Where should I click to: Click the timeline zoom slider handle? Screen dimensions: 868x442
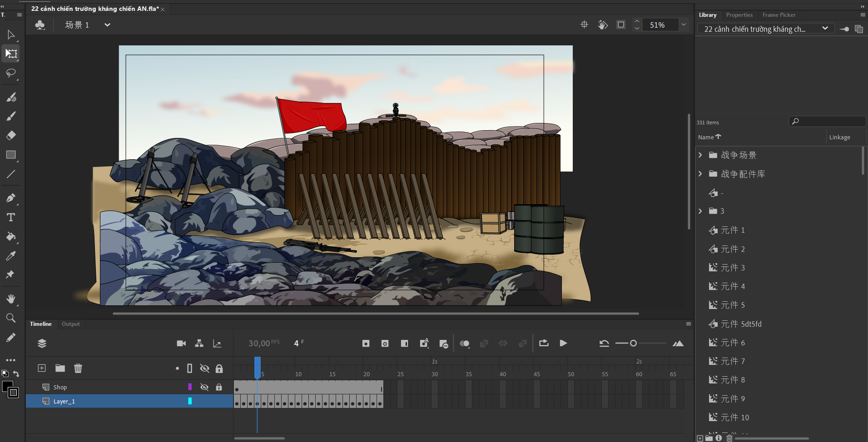point(633,344)
